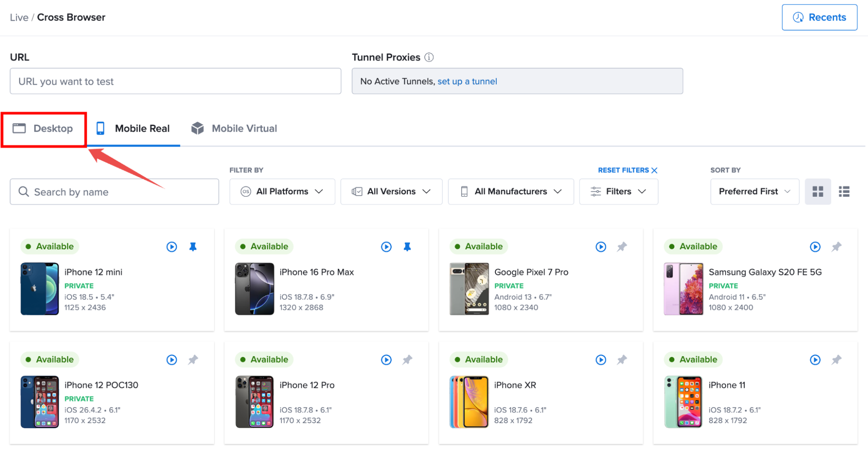Switch to grid view layout

(818, 192)
